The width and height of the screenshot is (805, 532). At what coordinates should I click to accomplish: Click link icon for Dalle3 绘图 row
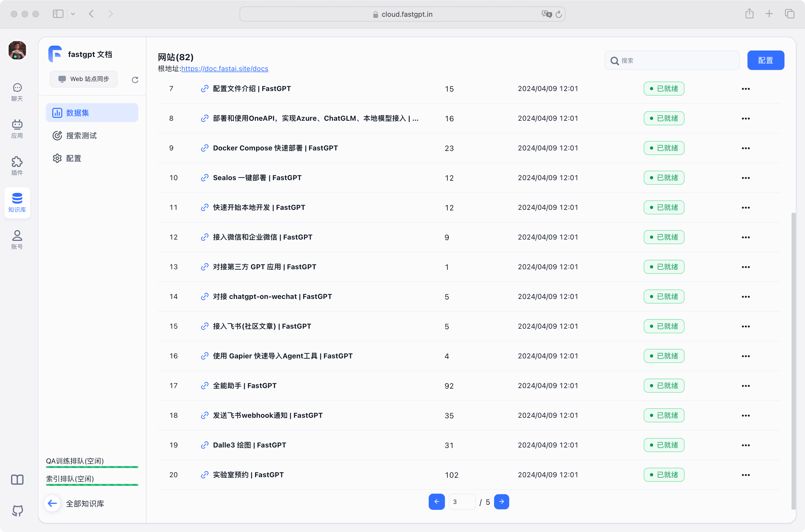pyautogui.click(x=204, y=445)
